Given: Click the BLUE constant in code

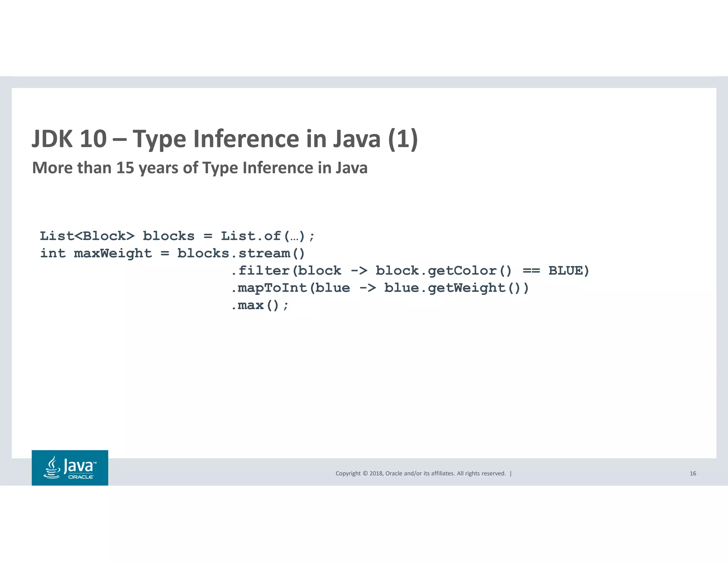Looking at the screenshot, I should [566, 271].
